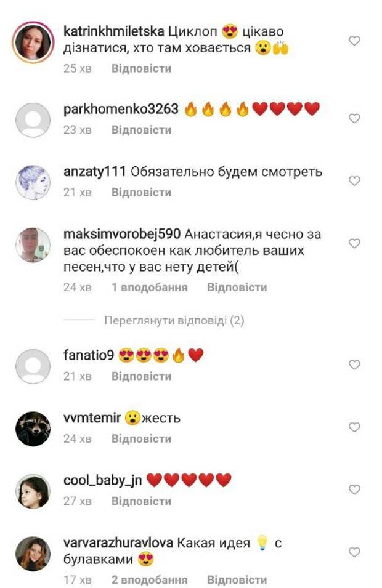Like cool_baby_jn's hearts comment
Screen dimensions: 382x588
(x=354, y=489)
